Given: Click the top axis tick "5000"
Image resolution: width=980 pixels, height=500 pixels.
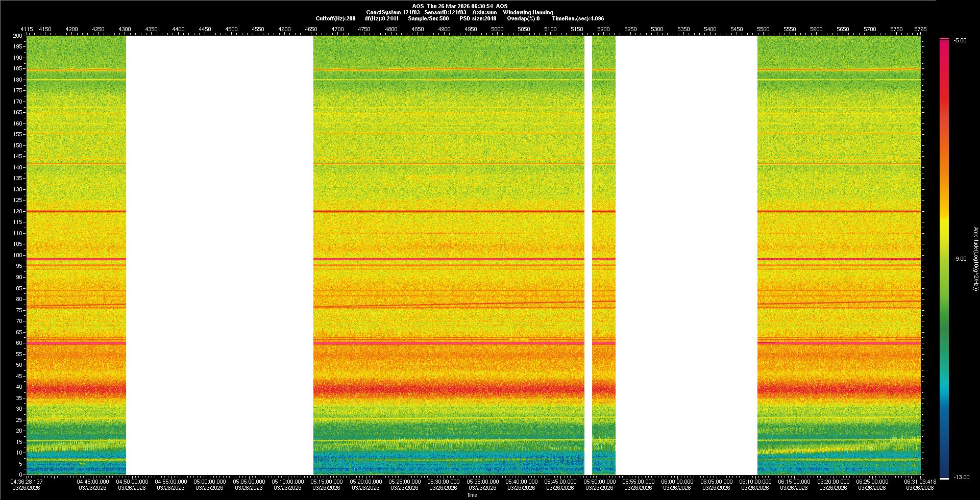Looking at the screenshot, I should [x=497, y=29].
